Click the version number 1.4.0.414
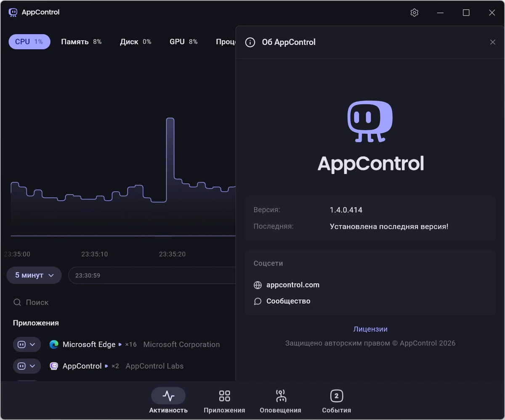The image size is (505, 420). pos(346,210)
